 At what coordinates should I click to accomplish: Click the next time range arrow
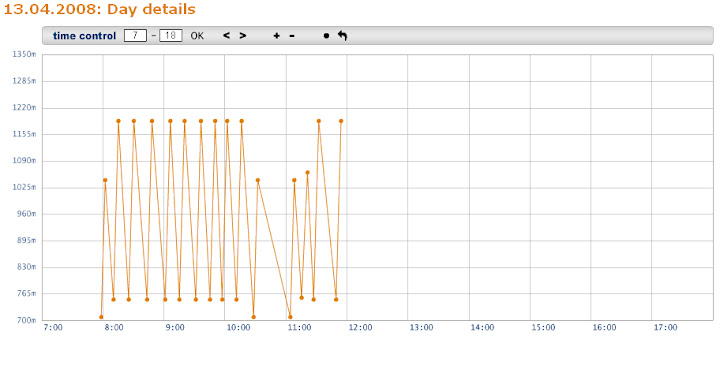(242, 35)
